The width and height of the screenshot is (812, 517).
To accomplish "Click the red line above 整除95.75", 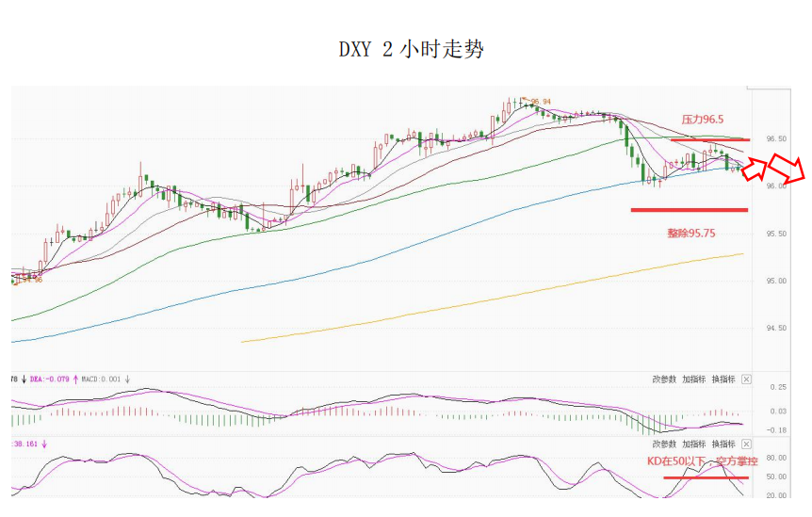I will tap(689, 210).
